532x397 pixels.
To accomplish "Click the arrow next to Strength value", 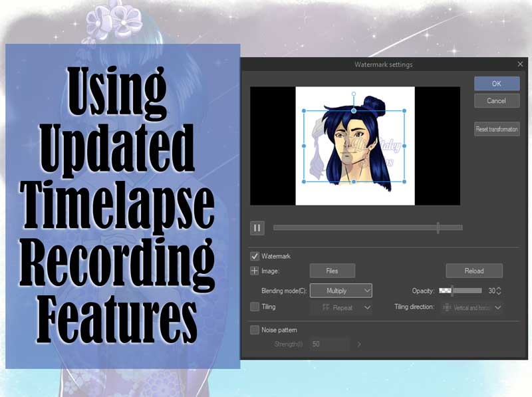I will click(359, 344).
